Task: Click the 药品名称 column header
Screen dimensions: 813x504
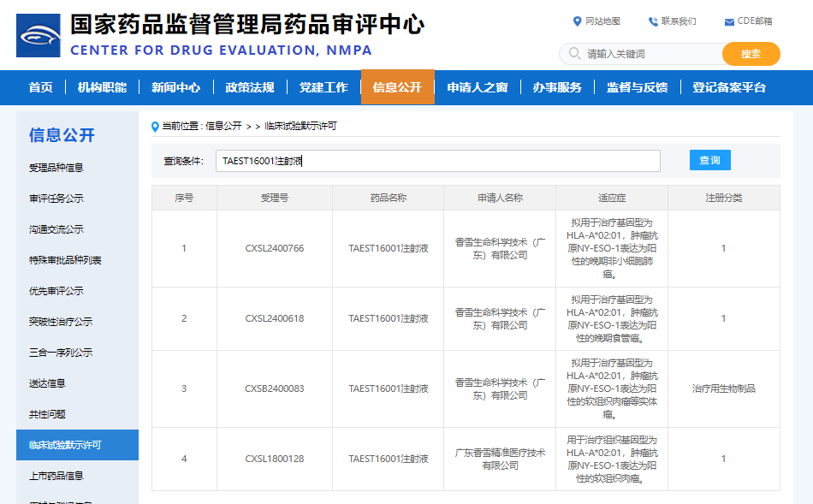Action: click(x=389, y=198)
